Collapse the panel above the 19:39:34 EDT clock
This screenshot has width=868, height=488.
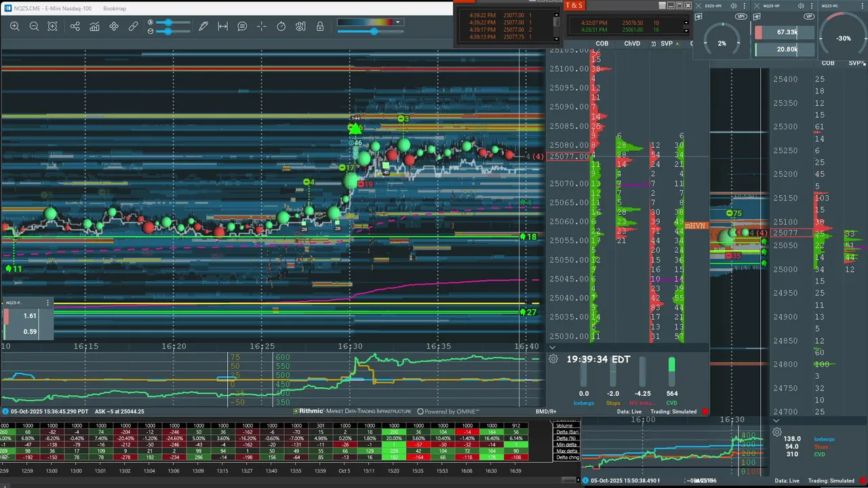pos(552,347)
